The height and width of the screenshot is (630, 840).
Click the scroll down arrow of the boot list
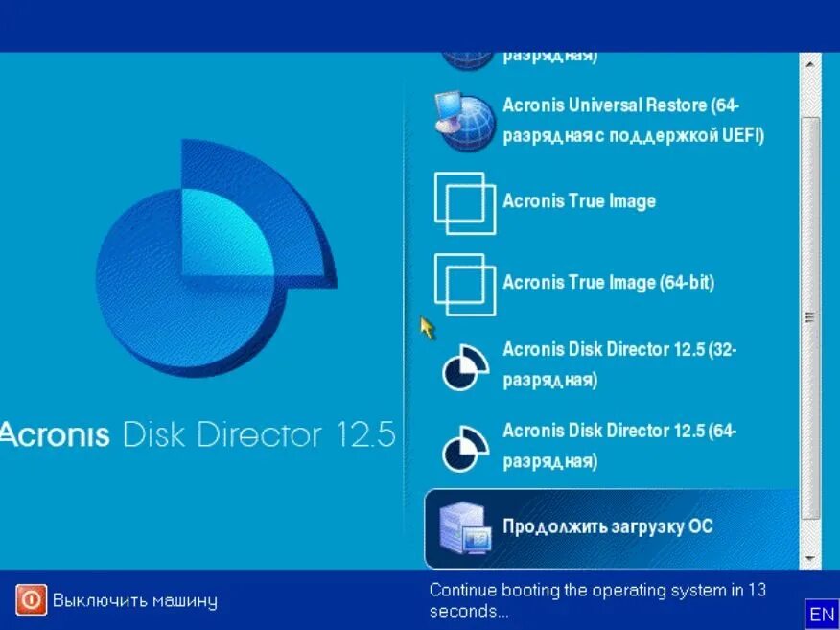click(810, 558)
